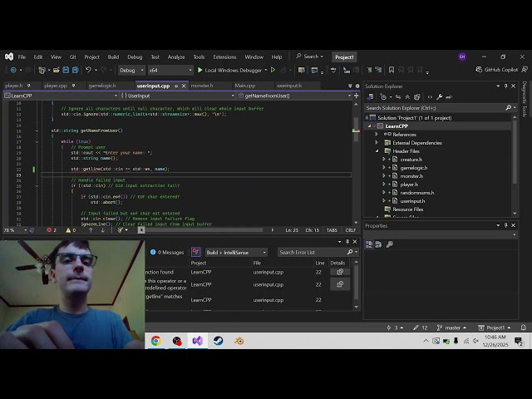Open Google Chrome from the taskbar
Viewport: 532px width, 399px height.
156,341
